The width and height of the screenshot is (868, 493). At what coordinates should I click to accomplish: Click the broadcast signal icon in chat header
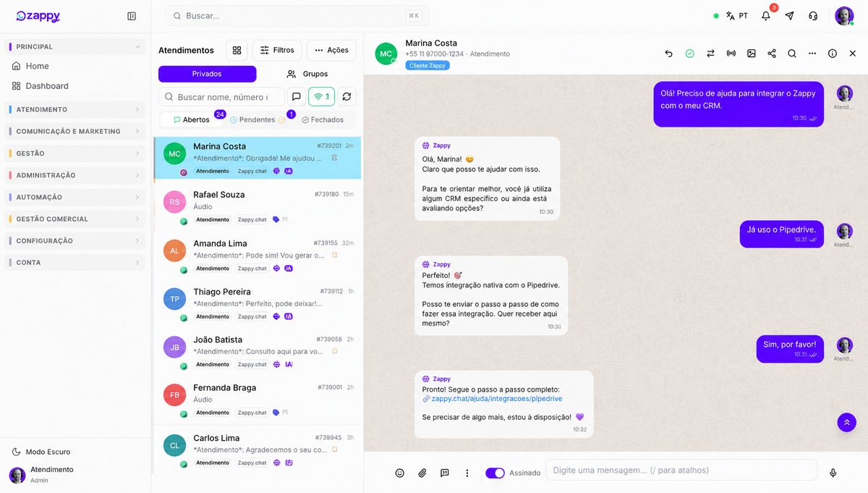tap(731, 54)
